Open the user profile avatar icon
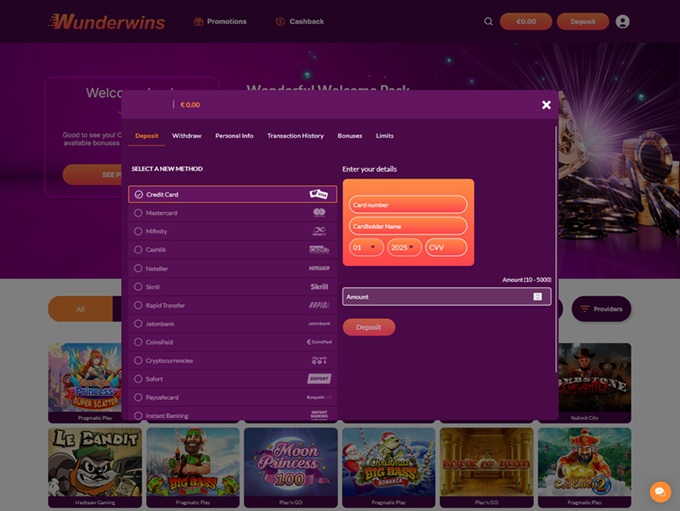Screen dimensions: 680x511 click(x=623, y=21)
